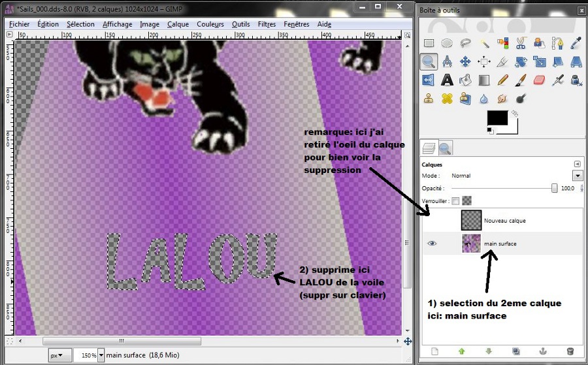Select the Eraser tool
The width and height of the screenshot is (588, 365).
pos(539,80)
